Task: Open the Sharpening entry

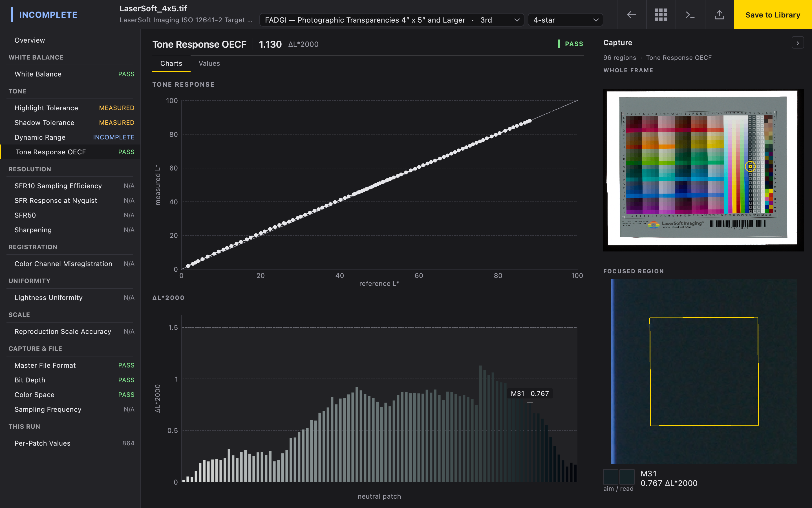Action: (70, 230)
